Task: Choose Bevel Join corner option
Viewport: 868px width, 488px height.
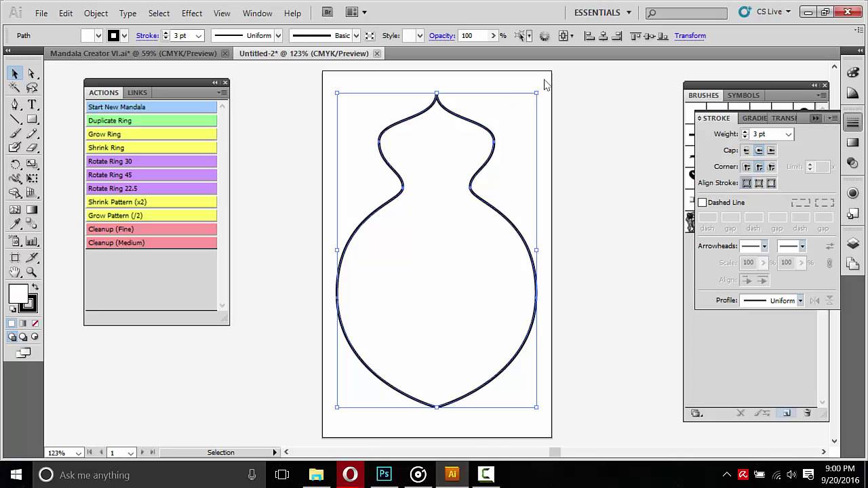Action: point(771,167)
